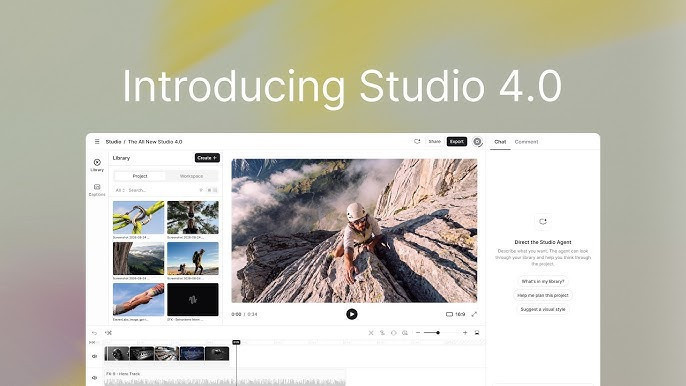Screen dimensions: 686x386
Task: Open the round profile avatar icon
Action: coord(477,142)
